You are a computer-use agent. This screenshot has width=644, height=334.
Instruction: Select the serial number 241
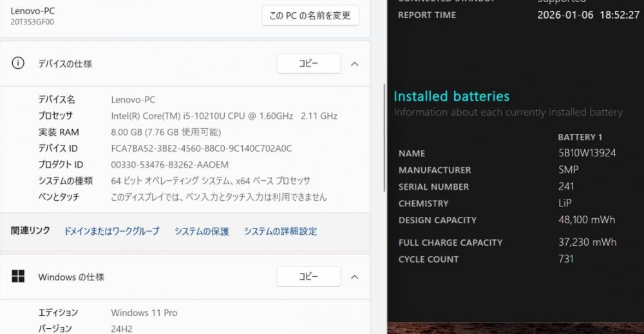tap(566, 186)
